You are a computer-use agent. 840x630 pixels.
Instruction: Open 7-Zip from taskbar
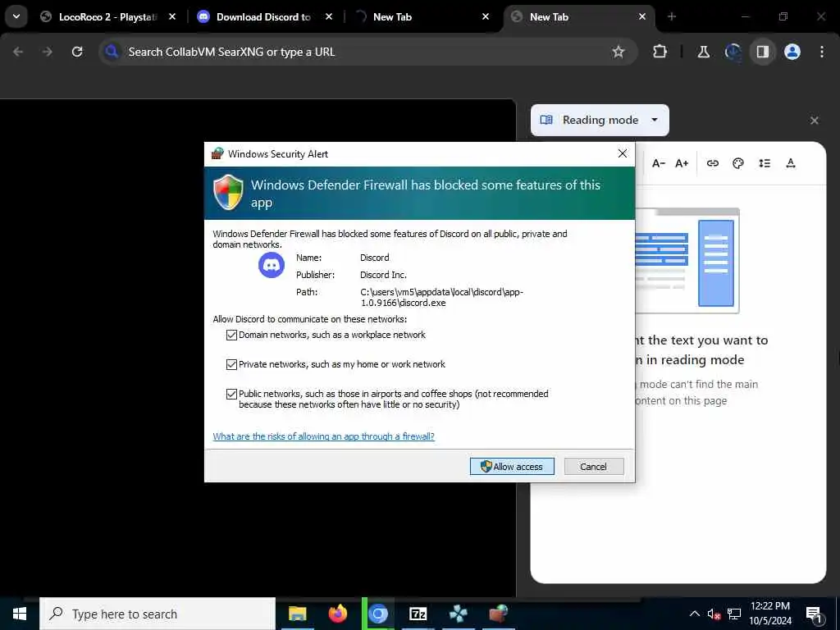[x=418, y=614]
